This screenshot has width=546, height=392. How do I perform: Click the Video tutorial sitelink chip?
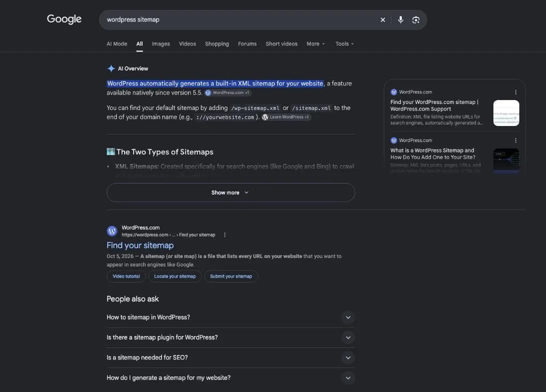pyautogui.click(x=127, y=276)
